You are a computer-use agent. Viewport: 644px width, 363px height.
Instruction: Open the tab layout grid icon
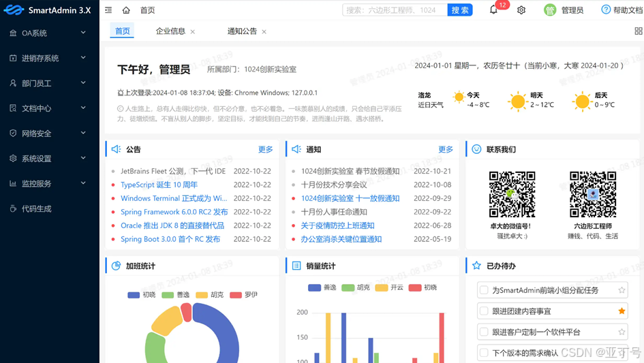(639, 31)
